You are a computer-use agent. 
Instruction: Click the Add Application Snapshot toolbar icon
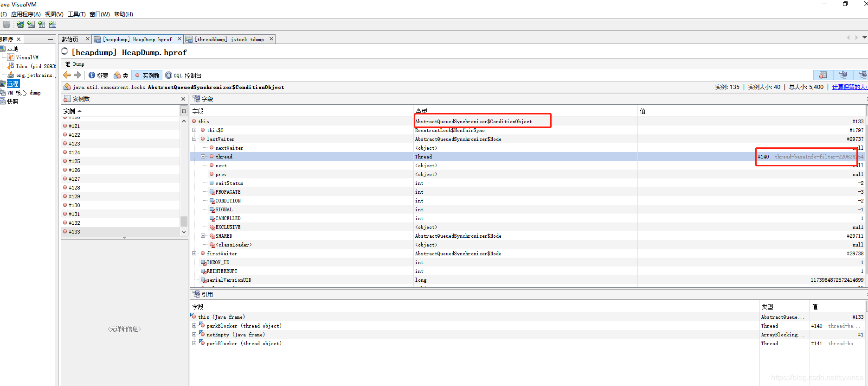52,24
